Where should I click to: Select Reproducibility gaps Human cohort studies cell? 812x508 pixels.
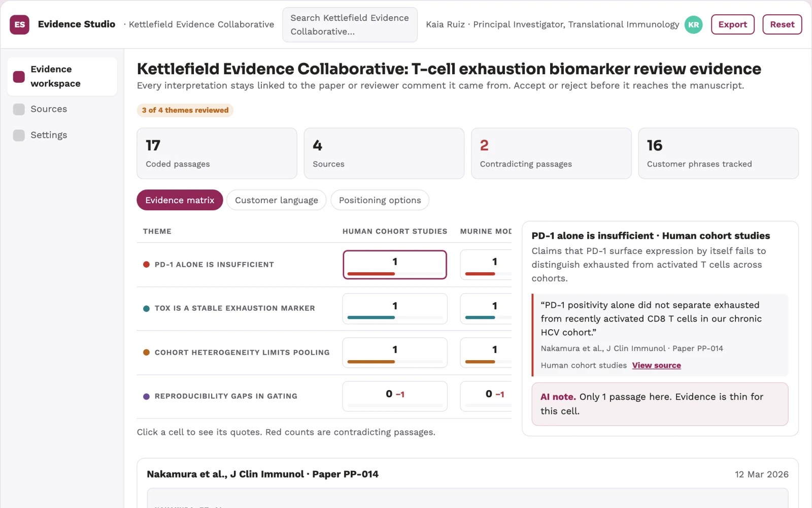(x=395, y=396)
